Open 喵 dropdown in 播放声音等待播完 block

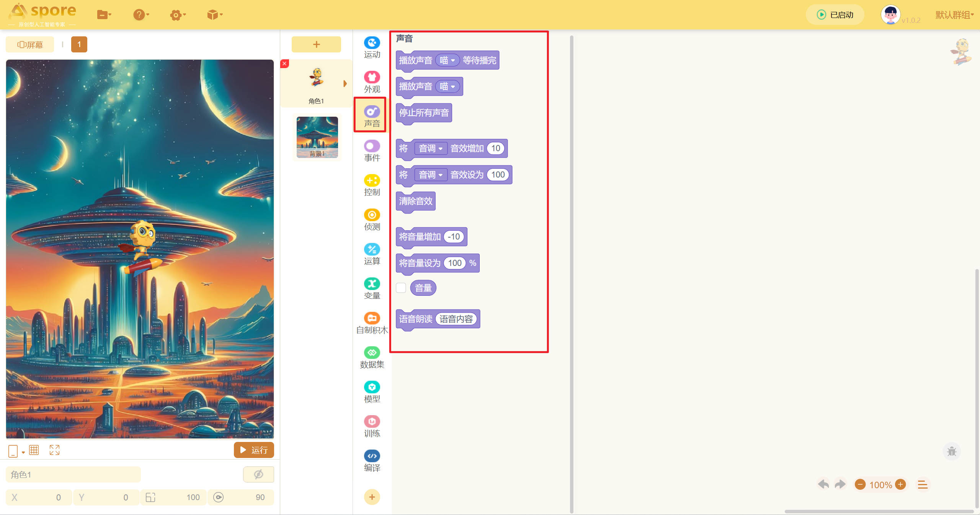click(x=447, y=60)
